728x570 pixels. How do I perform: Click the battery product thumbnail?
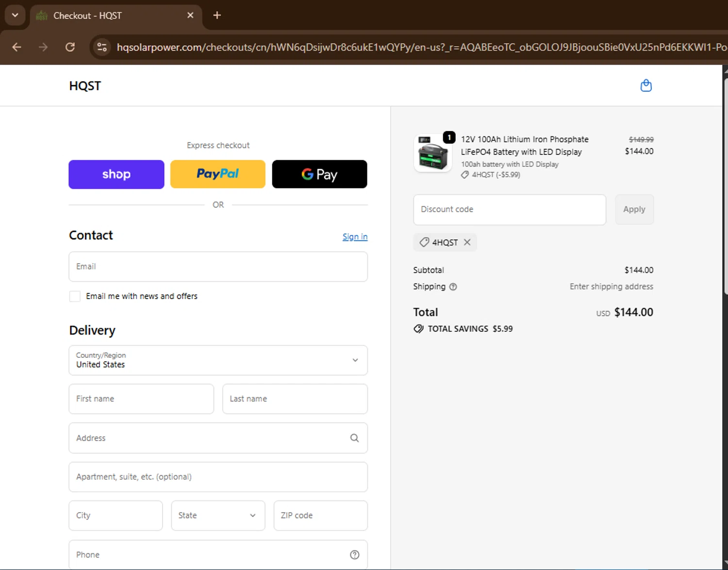click(x=433, y=153)
